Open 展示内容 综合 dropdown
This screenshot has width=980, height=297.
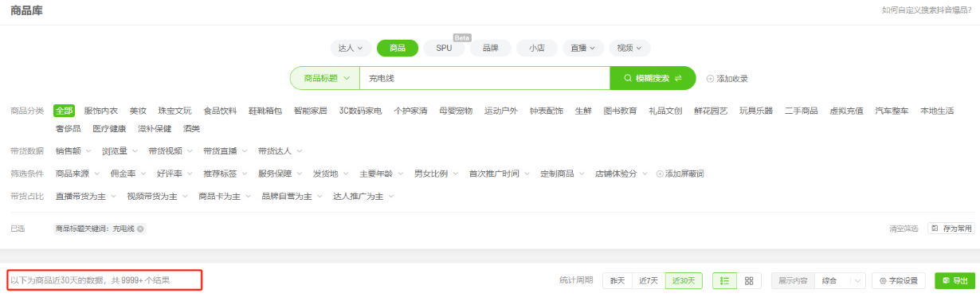(x=841, y=281)
